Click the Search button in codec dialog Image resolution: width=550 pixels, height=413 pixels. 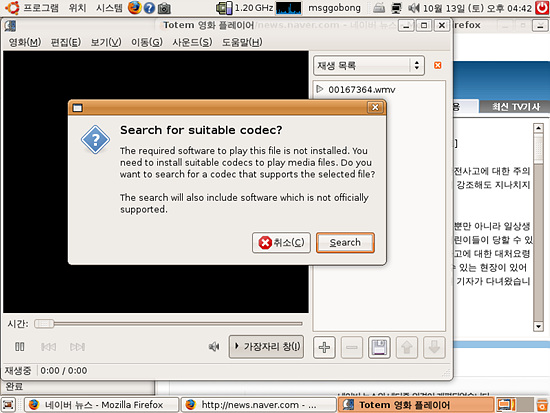coord(345,242)
